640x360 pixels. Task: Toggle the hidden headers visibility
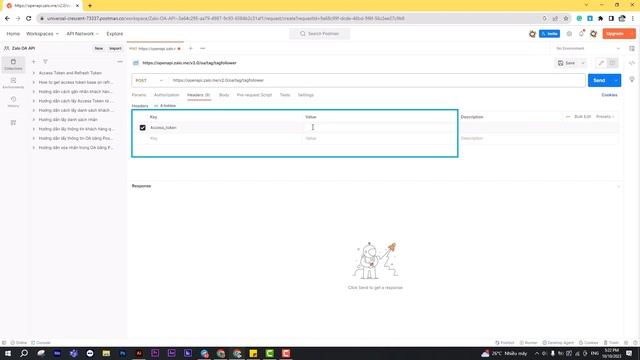pos(165,106)
